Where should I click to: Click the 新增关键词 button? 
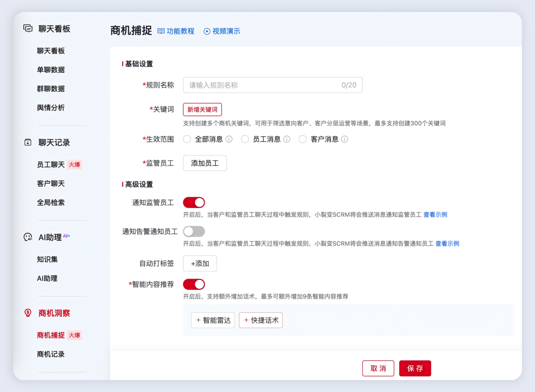204,110
